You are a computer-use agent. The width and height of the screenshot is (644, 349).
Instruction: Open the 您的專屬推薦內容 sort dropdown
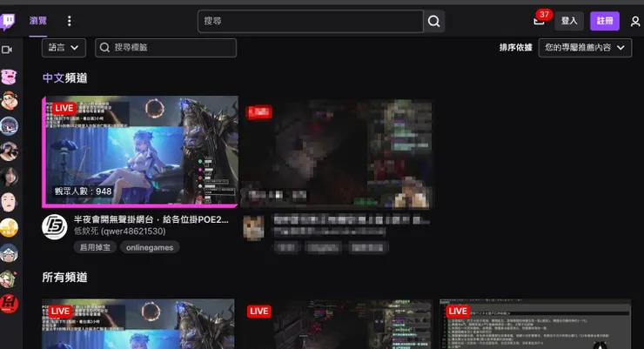point(585,48)
